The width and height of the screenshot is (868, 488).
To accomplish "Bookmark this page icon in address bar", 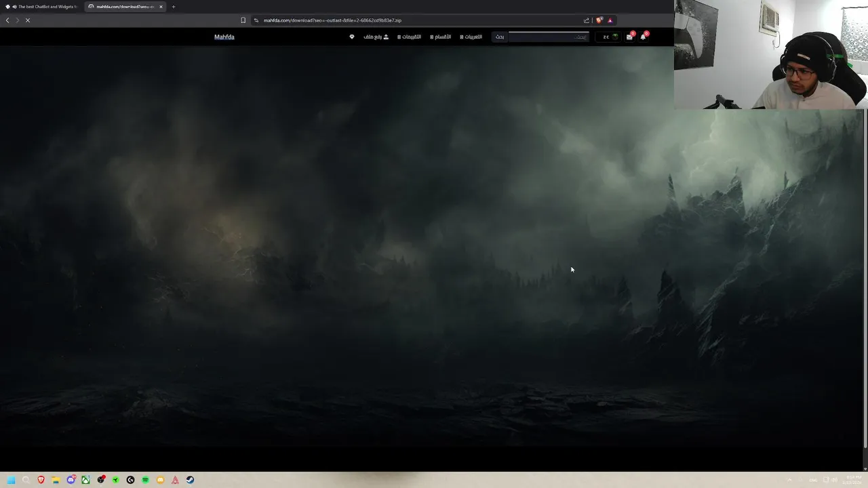I will click(x=243, y=20).
